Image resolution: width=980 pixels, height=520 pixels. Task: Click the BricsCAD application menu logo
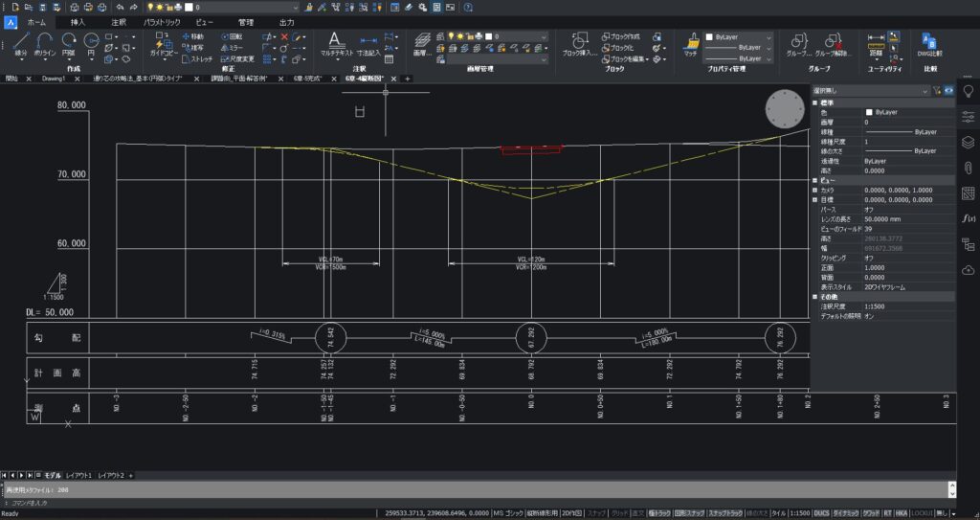(x=11, y=23)
